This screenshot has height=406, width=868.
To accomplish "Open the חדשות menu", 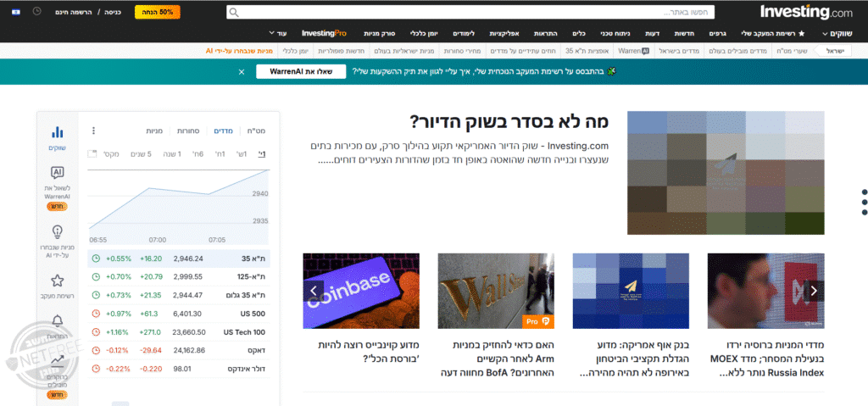I will (684, 33).
